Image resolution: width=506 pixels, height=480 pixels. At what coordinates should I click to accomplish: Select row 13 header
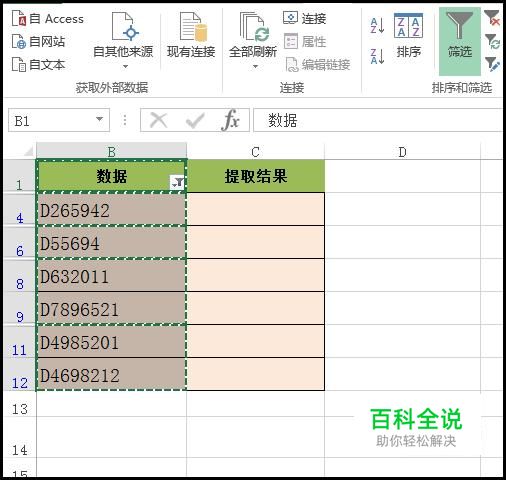click(19, 404)
